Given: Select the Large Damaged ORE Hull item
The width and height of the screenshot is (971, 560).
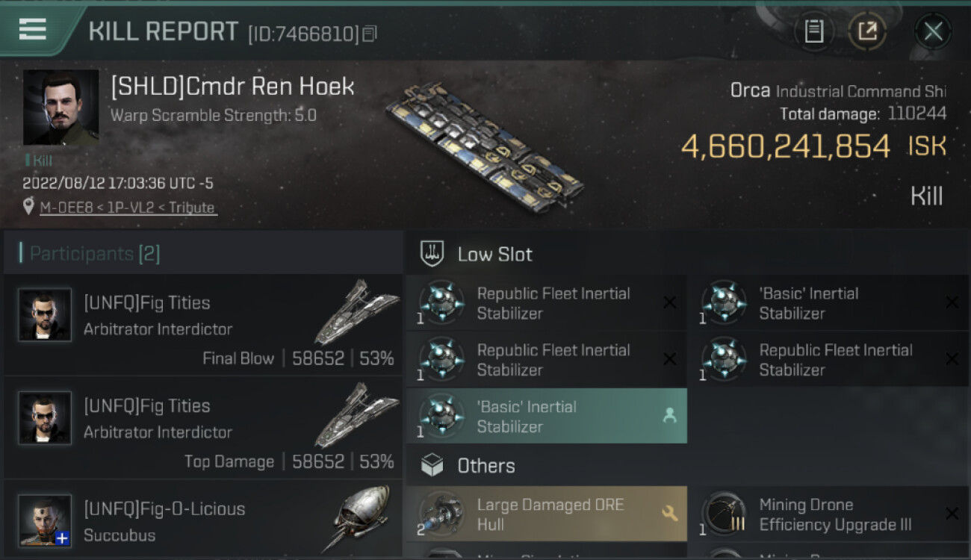Looking at the screenshot, I should (x=546, y=514).
